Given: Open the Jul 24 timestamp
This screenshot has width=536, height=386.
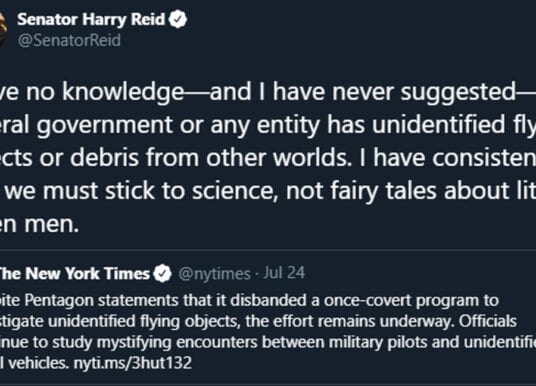Looking at the screenshot, I should click(x=284, y=273).
